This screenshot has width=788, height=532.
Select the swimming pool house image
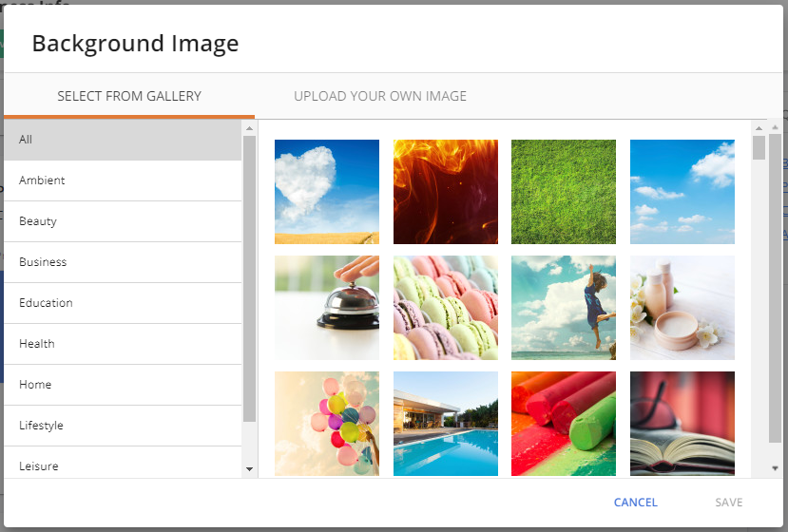pyautogui.click(x=445, y=424)
